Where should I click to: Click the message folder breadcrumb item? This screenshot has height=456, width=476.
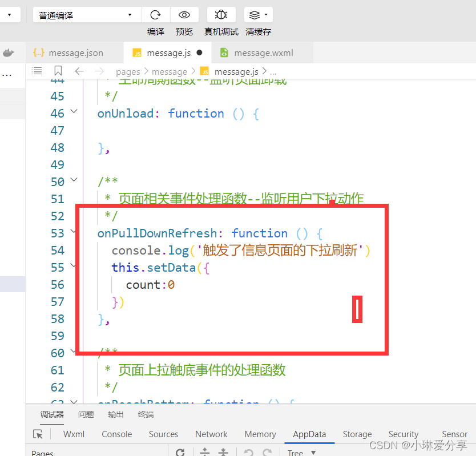(170, 72)
